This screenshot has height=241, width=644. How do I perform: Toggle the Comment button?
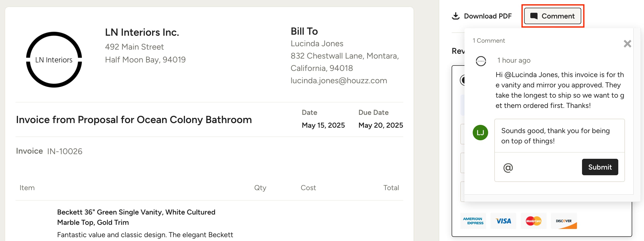[552, 16]
